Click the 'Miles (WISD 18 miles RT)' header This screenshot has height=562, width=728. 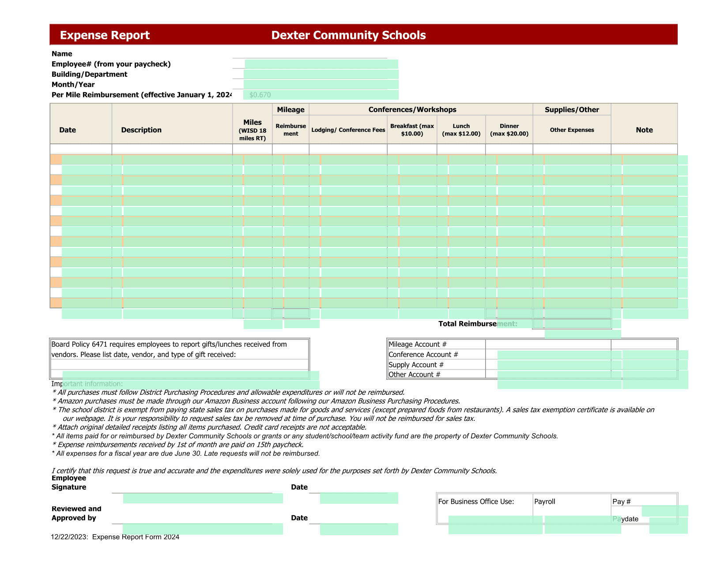point(253,130)
